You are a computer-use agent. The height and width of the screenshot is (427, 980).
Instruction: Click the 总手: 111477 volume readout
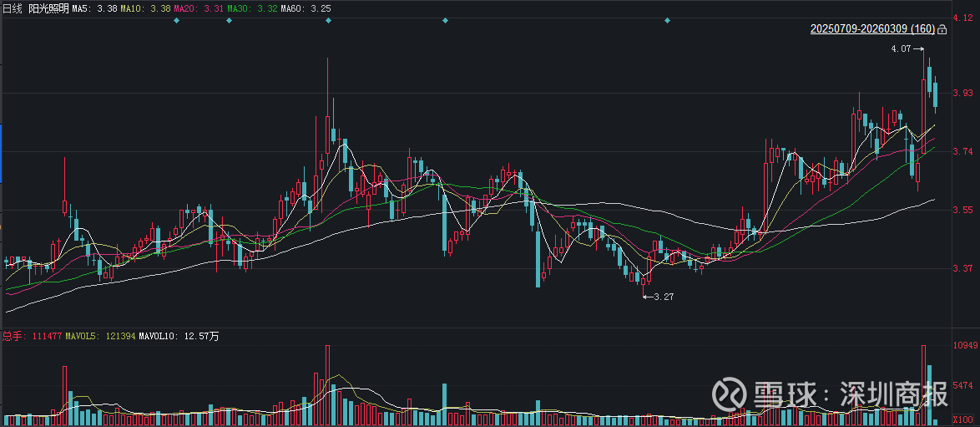33,336
